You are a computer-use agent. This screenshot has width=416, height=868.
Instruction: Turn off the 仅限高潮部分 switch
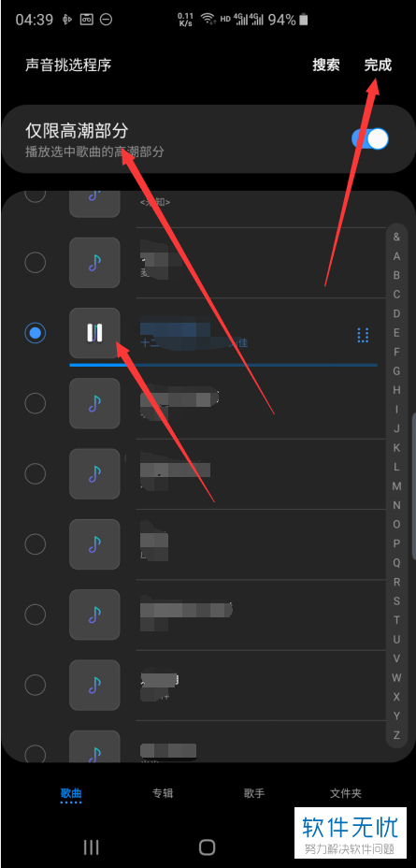point(370,139)
